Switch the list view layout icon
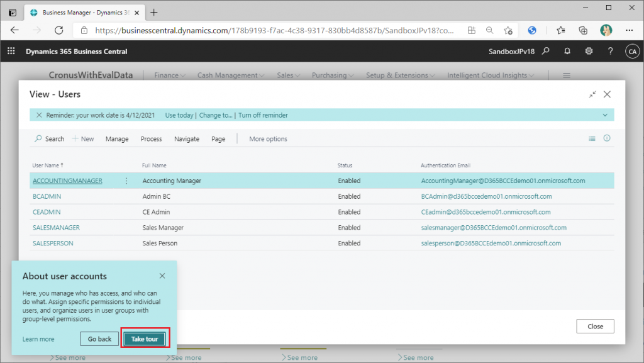 (x=592, y=138)
